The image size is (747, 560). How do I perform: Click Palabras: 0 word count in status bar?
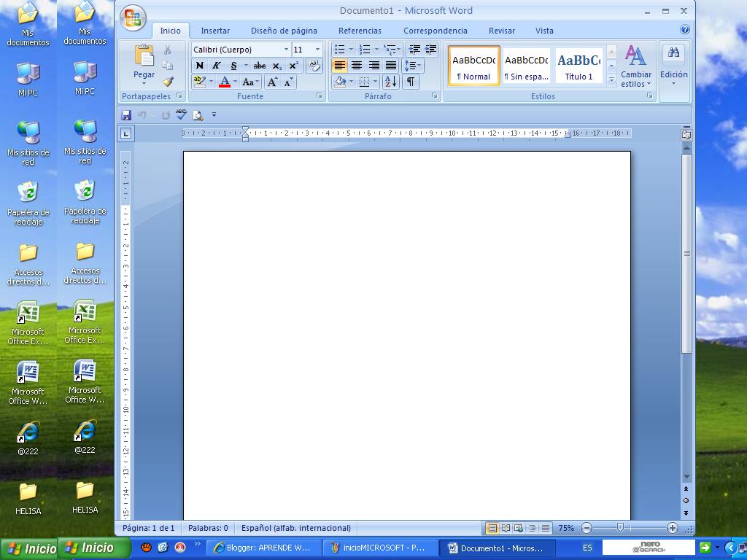pos(209,527)
